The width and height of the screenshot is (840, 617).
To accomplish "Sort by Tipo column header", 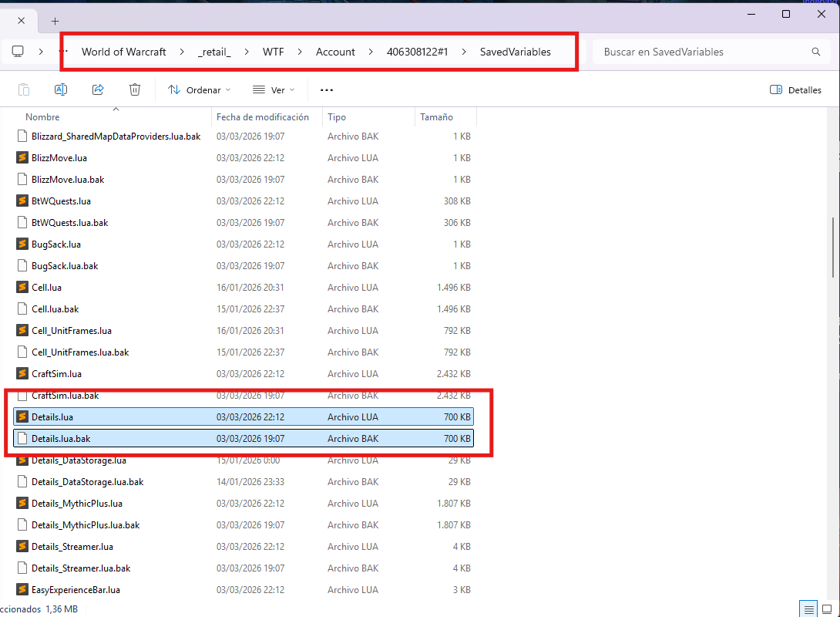I will (337, 117).
